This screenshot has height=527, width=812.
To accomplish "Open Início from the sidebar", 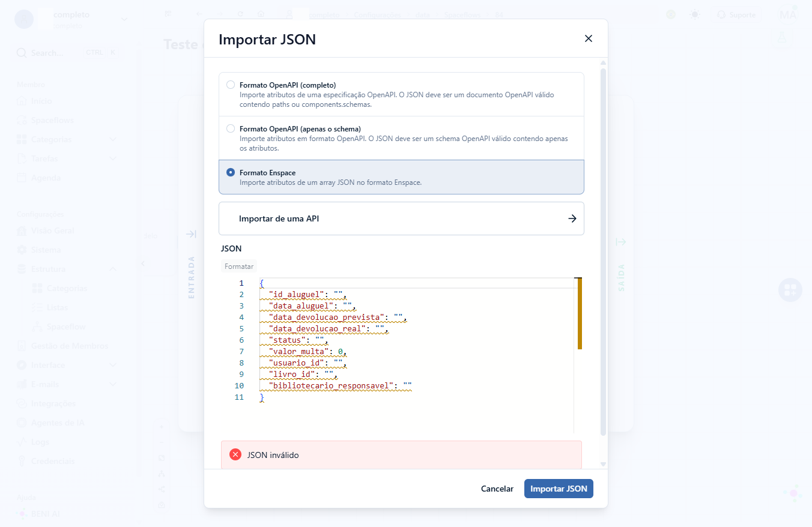I will (42, 101).
